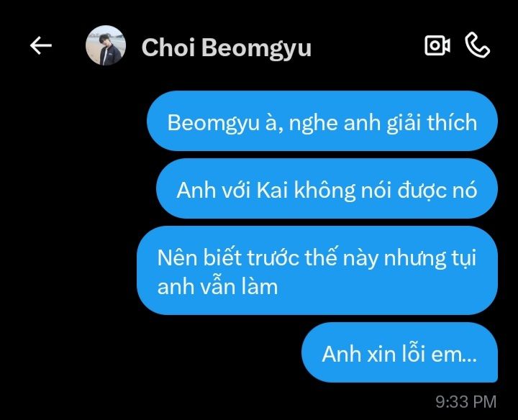The width and height of the screenshot is (518, 420).
Task: Select the message 'Anh với Kai không nói được nó'
Action: click(327, 188)
